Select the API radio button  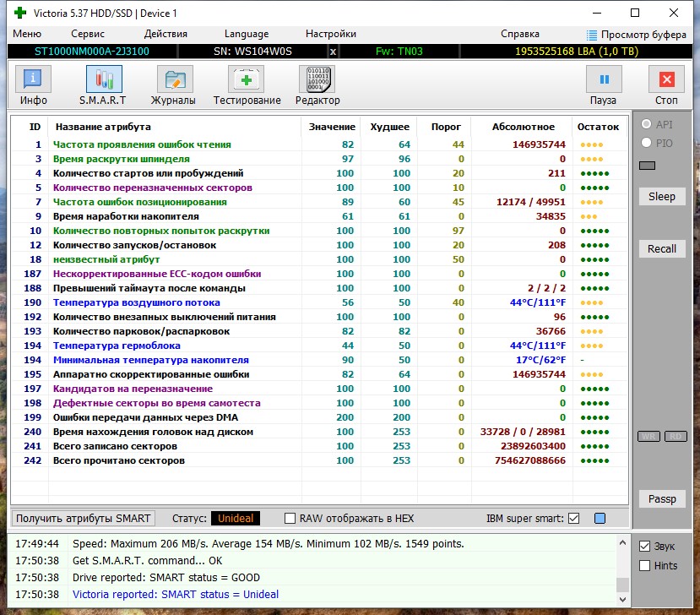pos(646,124)
